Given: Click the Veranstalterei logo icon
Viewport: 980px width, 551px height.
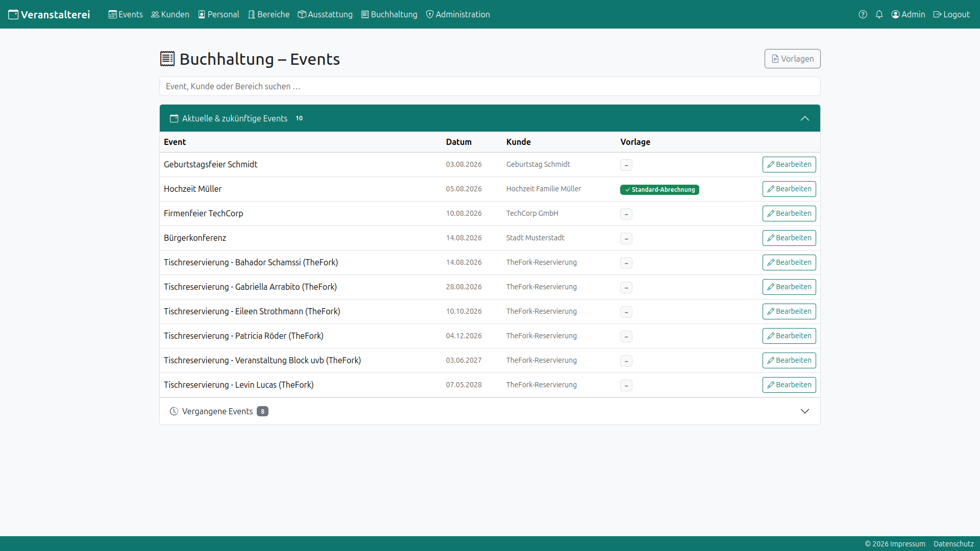Looking at the screenshot, I should (x=13, y=14).
